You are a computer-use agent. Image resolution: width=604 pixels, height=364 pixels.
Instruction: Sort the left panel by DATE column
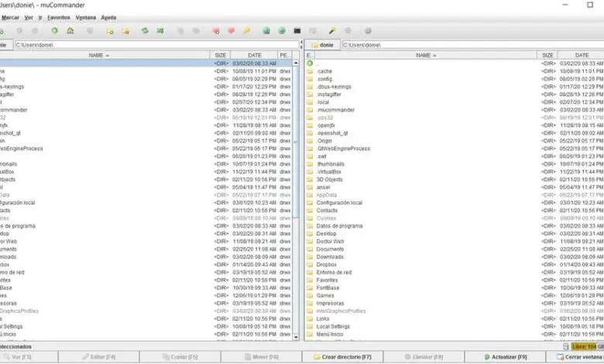tap(254, 56)
